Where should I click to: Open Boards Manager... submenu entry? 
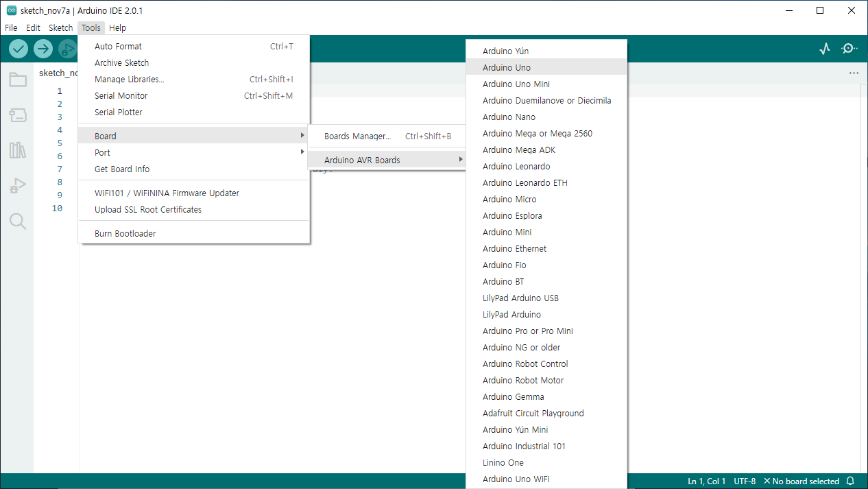click(387, 136)
